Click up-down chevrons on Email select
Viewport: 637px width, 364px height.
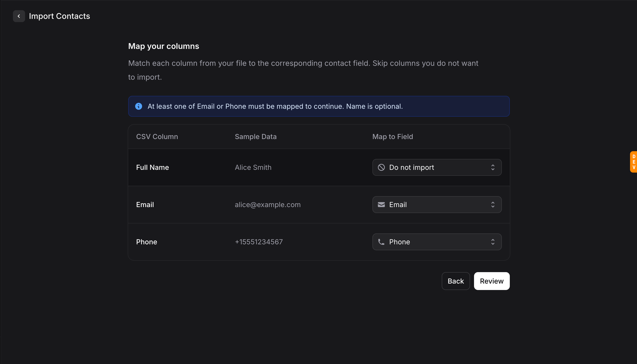point(493,205)
